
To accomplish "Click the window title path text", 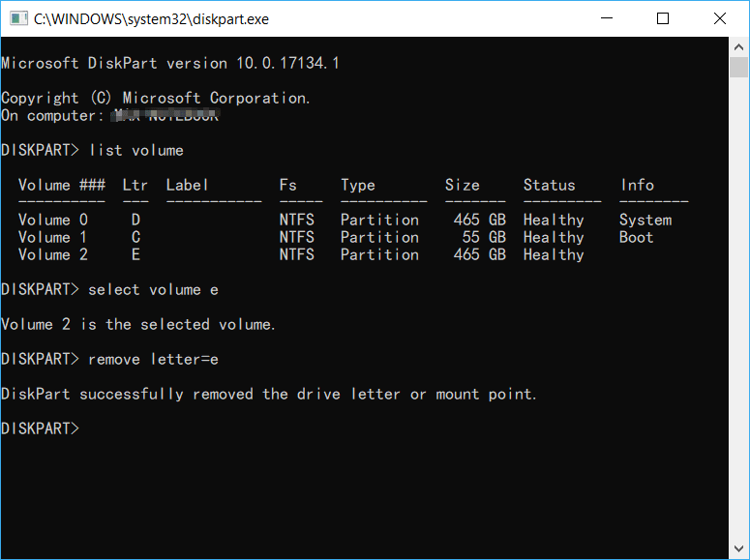I will tap(152, 18).
